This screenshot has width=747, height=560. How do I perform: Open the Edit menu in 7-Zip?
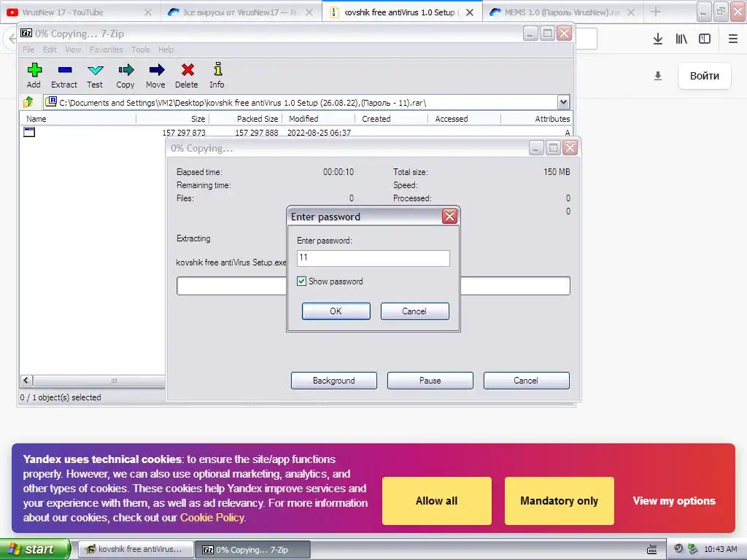click(50, 50)
